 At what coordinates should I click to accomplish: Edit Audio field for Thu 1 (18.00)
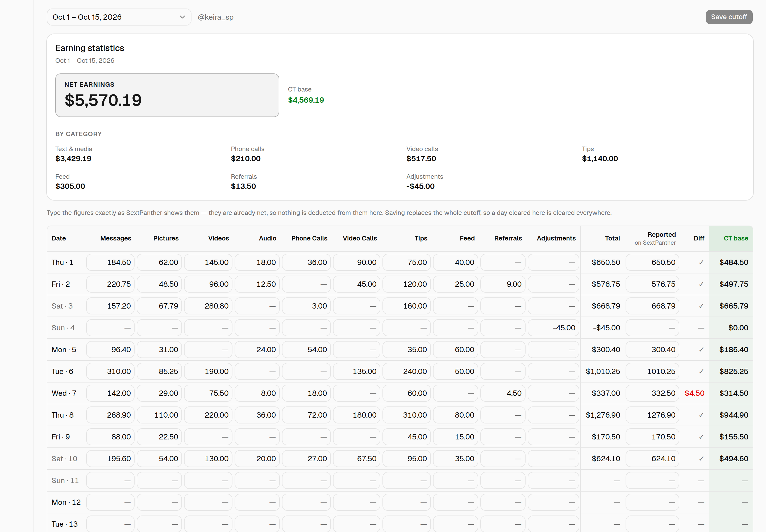[x=257, y=262]
